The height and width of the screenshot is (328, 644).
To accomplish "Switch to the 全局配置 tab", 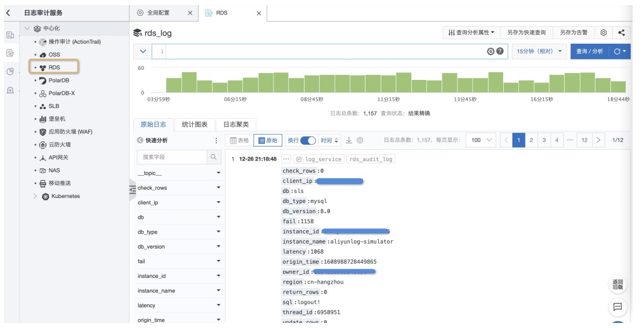I will click(159, 13).
